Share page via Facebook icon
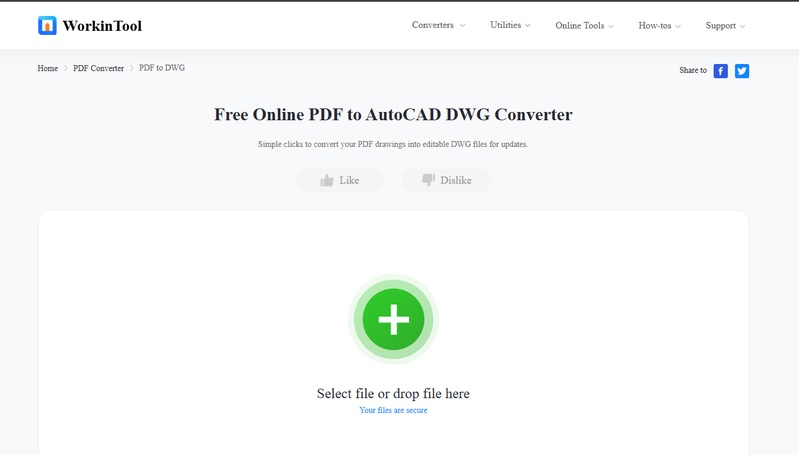 pos(721,71)
